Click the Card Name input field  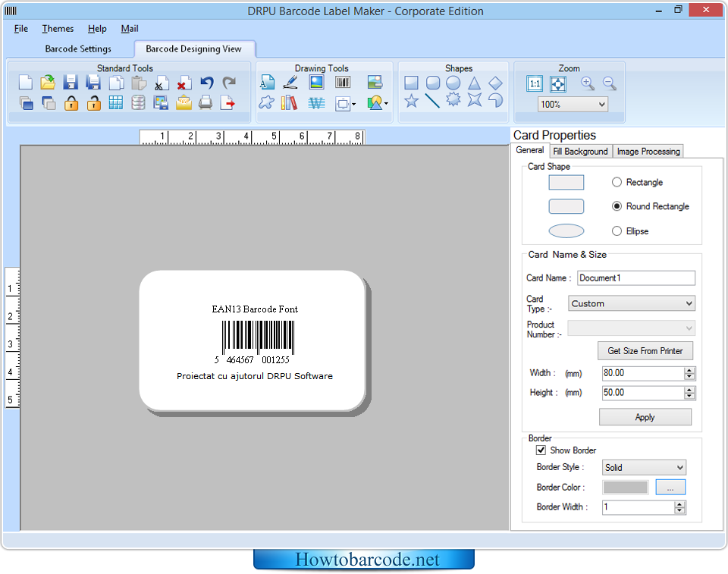tap(636, 278)
